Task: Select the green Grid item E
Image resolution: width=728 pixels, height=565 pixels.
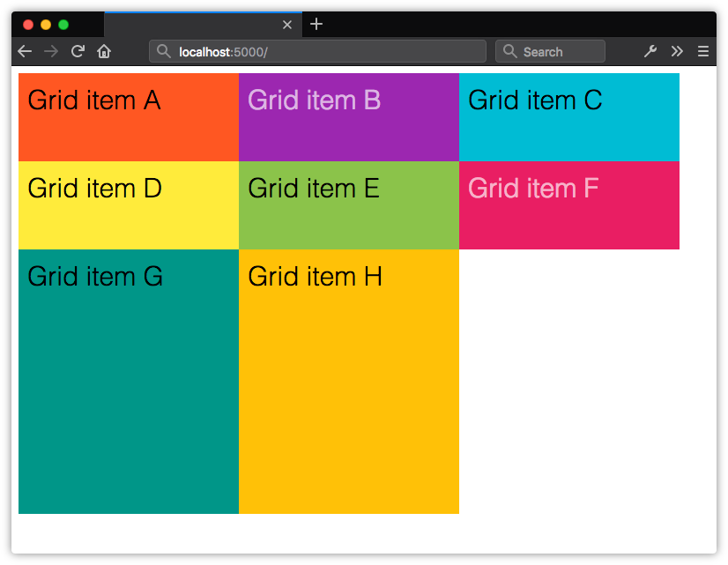Action: (x=349, y=205)
